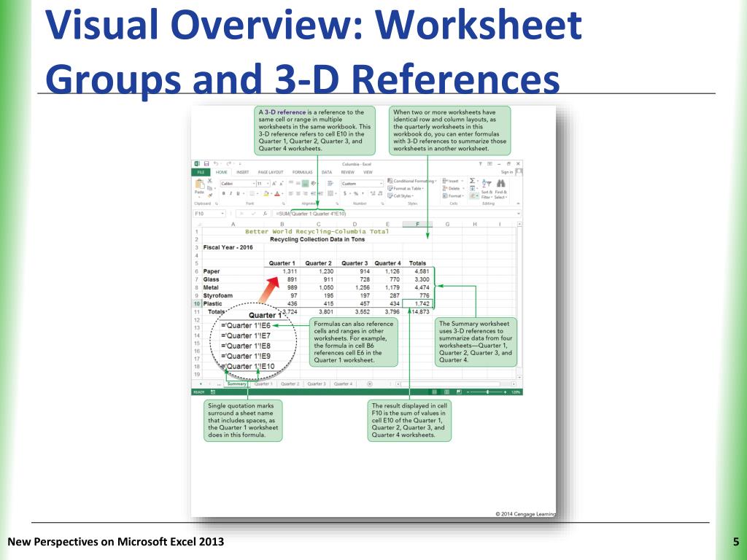Open the Format cells dropdown
Image resolution: width=747 pixels, height=560 pixels.
click(x=453, y=195)
